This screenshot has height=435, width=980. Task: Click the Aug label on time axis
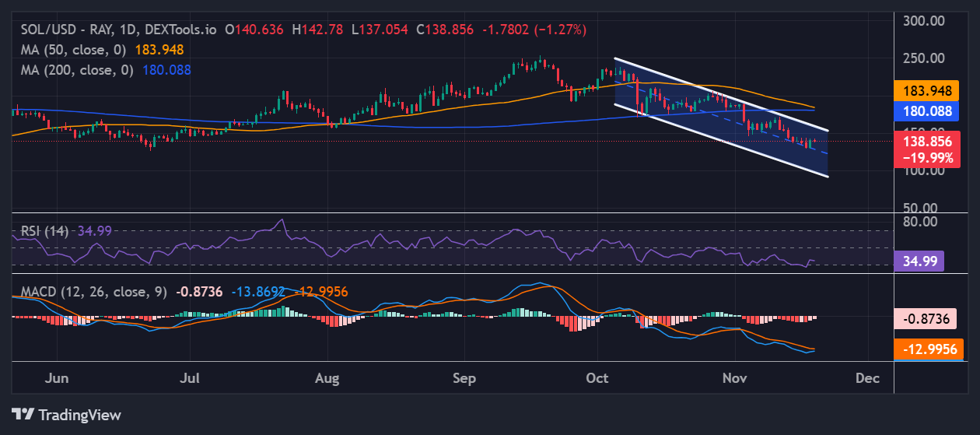327,378
